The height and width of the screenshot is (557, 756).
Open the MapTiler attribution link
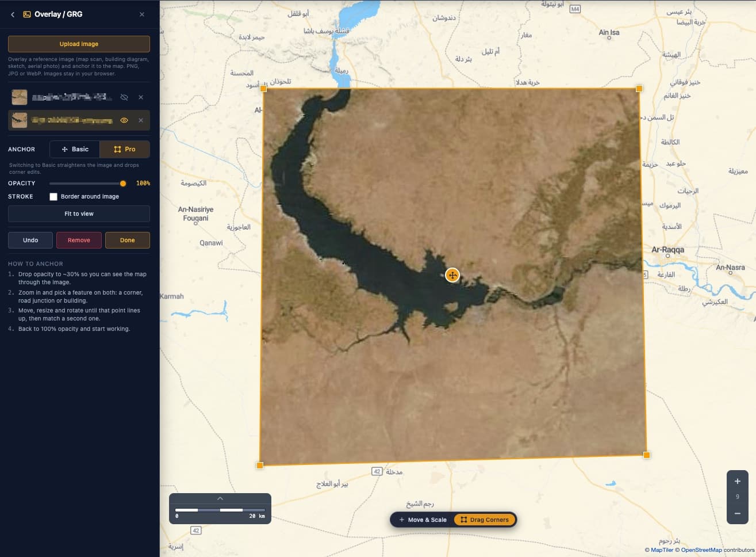(662, 550)
